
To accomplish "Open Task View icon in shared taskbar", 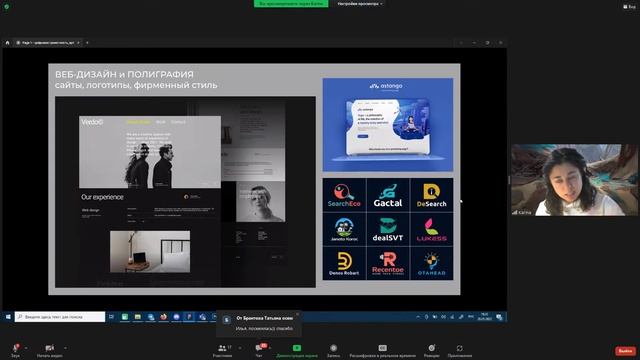I will click(x=111, y=317).
